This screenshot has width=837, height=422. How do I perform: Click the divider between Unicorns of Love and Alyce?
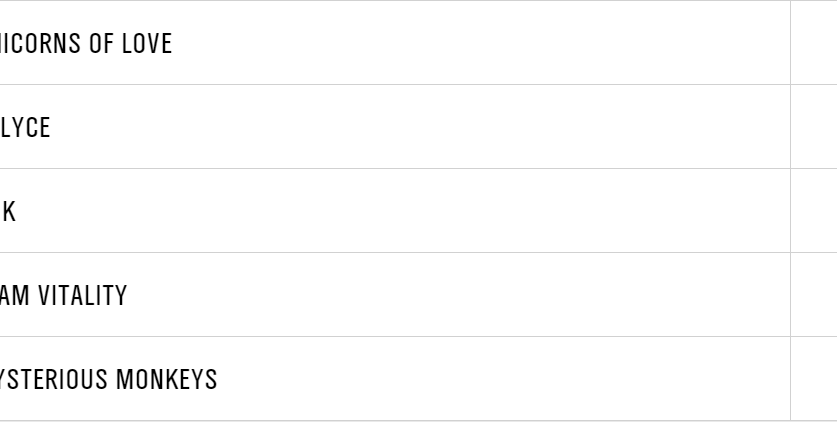pyautogui.click(x=400, y=84)
